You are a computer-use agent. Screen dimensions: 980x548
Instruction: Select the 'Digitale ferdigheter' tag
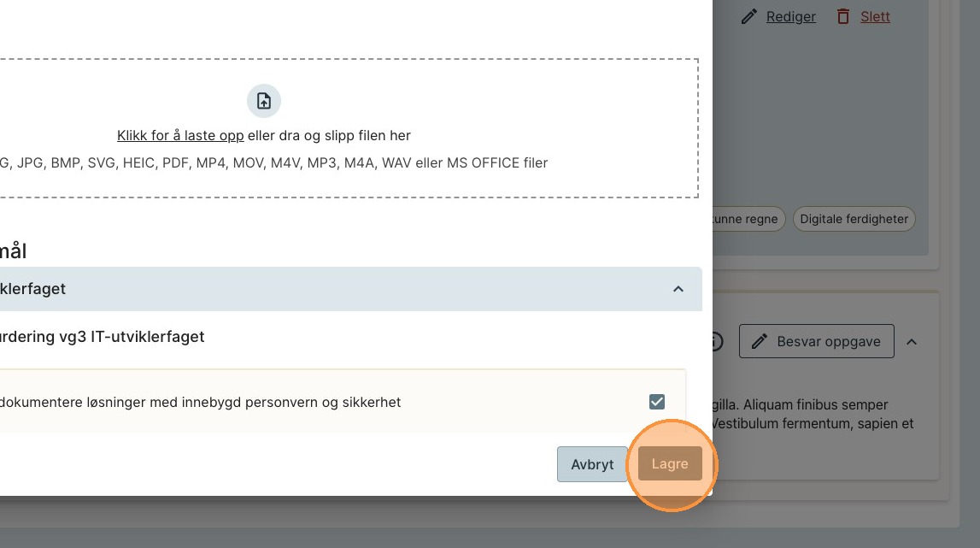(x=854, y=219)
